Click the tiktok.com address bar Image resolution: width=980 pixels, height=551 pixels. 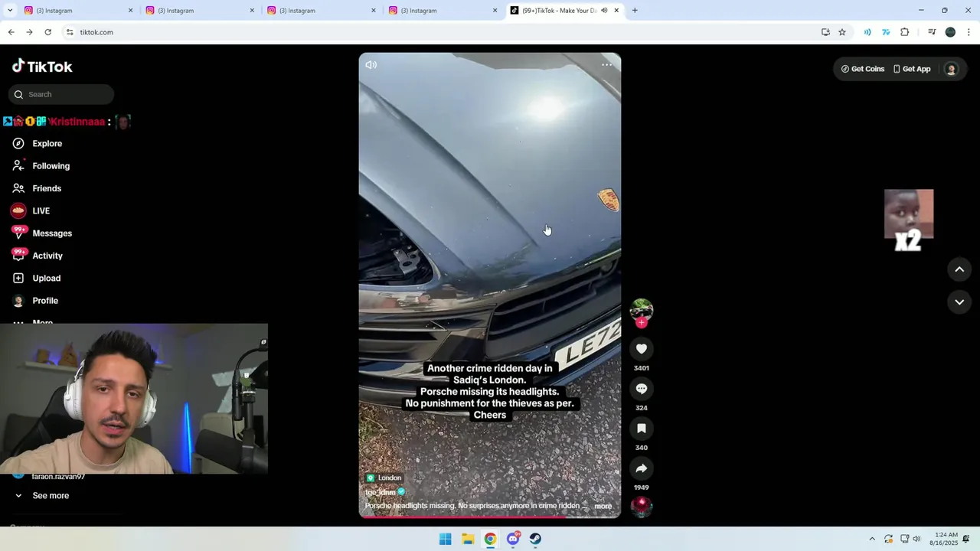point(444,32)
